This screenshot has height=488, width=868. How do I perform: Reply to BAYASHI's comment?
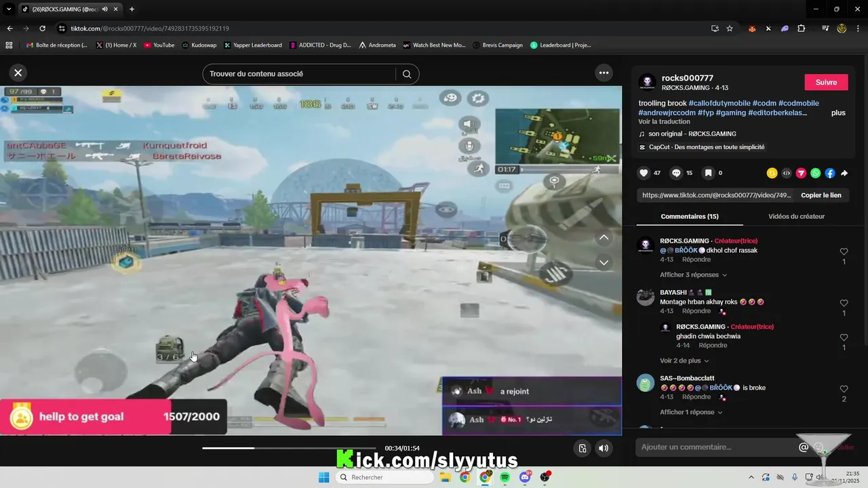[696, 311]
